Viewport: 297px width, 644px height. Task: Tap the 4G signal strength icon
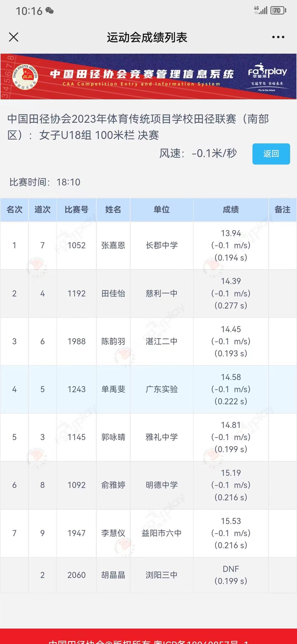point(261,10)
